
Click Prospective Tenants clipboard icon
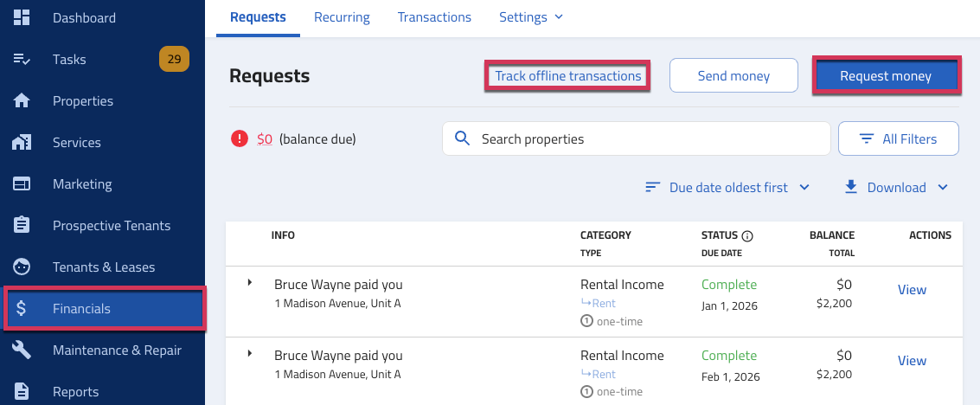point(22,225)
